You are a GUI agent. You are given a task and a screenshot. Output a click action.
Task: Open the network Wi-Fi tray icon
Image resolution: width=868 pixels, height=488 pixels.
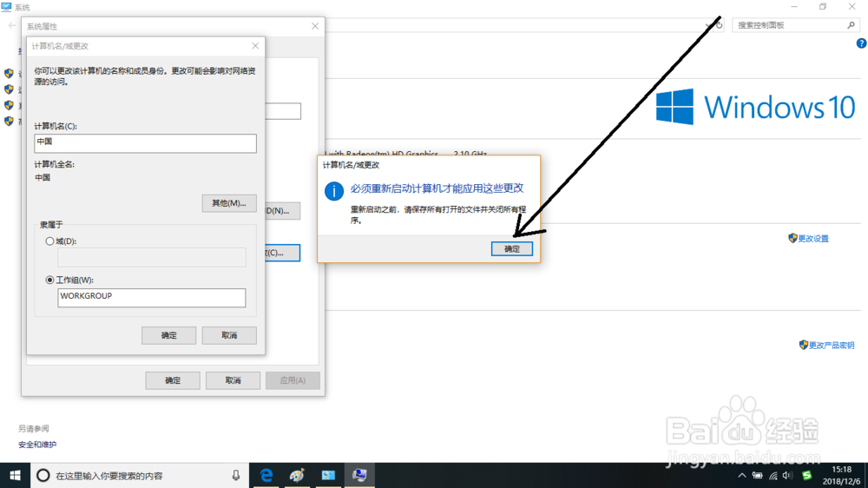[x=773, y=475]
